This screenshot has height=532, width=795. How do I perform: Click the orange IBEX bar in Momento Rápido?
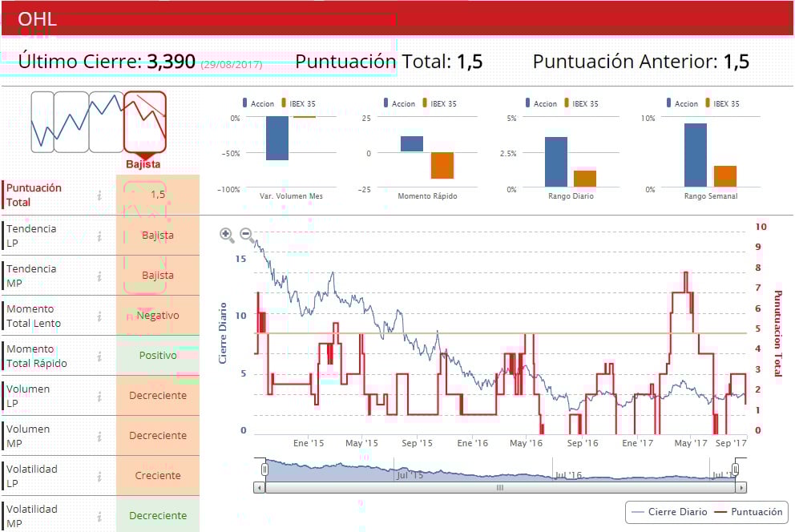point(442,165)
